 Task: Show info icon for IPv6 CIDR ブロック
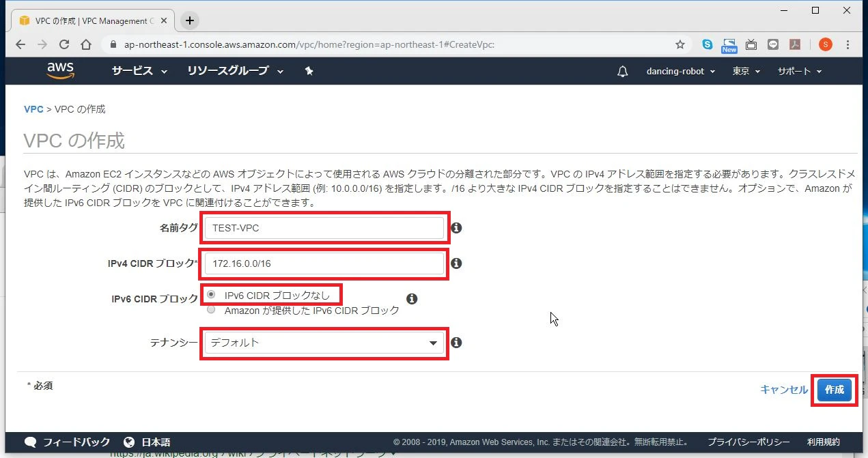pyautogui.click(x=412, y=299)
